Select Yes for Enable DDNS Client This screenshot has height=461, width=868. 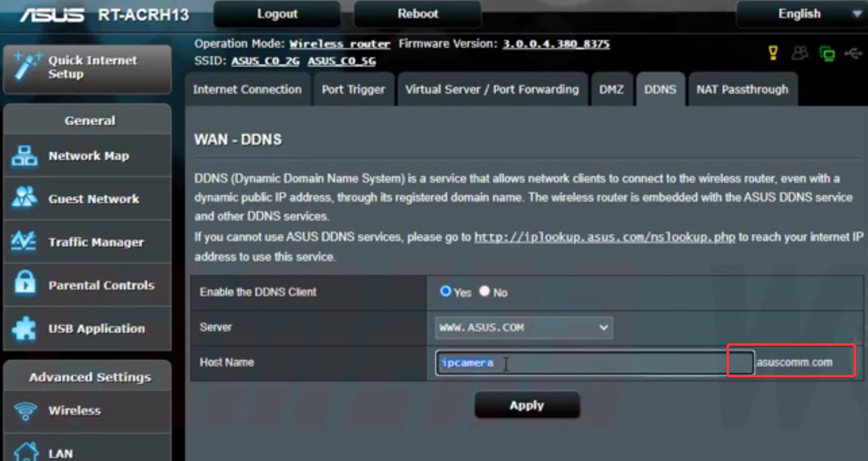pyautogui.click(x=446, y=292)
